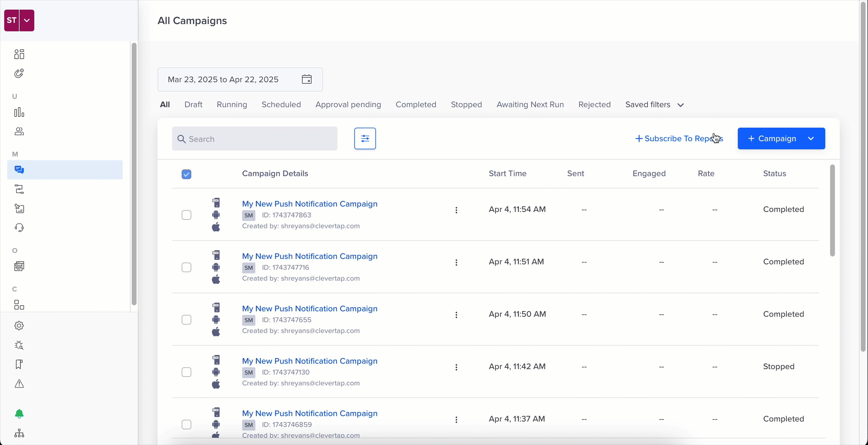Viewport: 868px width, 445px height.
Task: Open the Campaign button dropdown arrow
Action: click(x=811, y=138)
